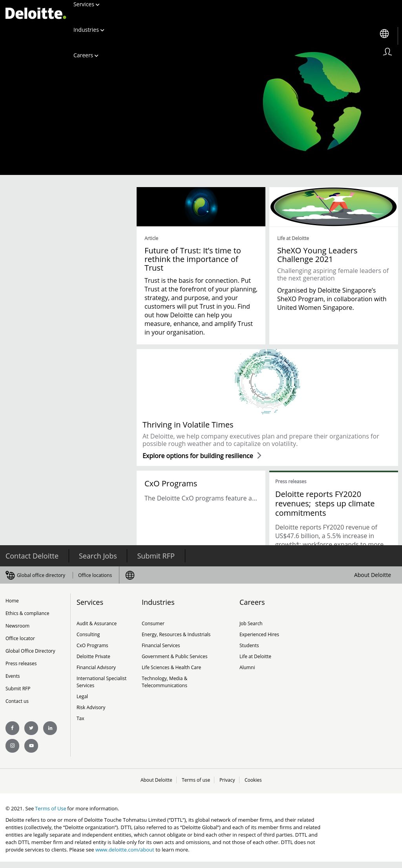Open the language selector globe icon
The image size is (402, 868).
[384, 34]
